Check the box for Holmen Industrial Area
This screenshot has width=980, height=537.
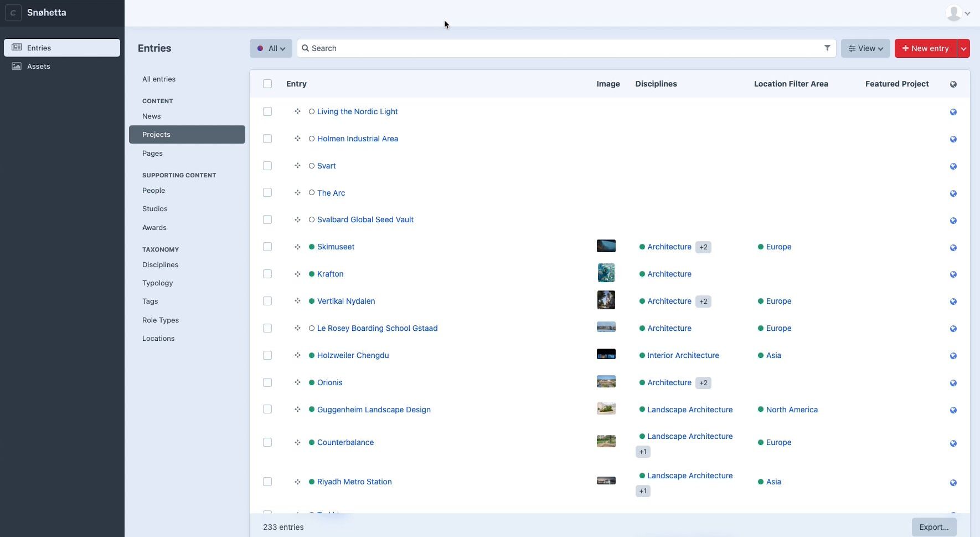coord(267,139)
